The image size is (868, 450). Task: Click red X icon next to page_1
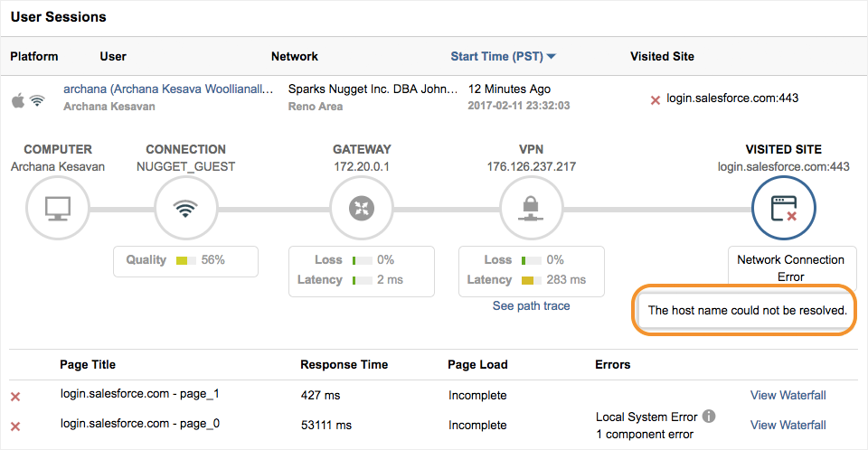(x=15, y=397)
